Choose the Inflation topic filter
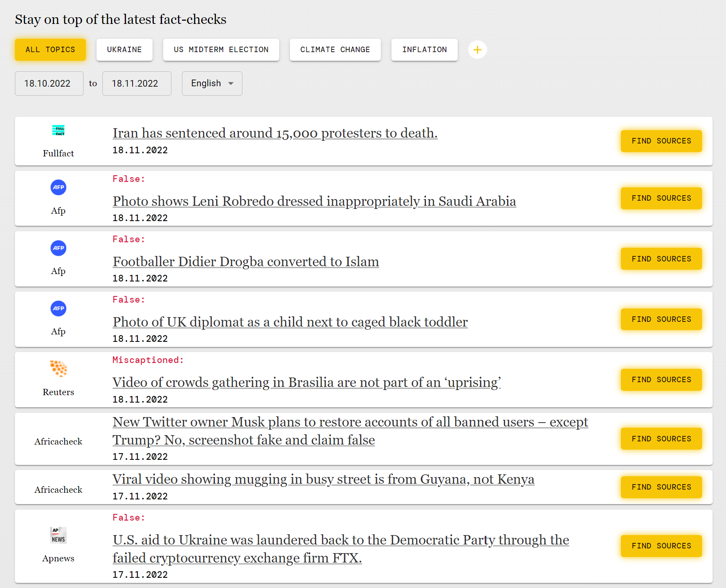The image size is (726, 588). 424,50
